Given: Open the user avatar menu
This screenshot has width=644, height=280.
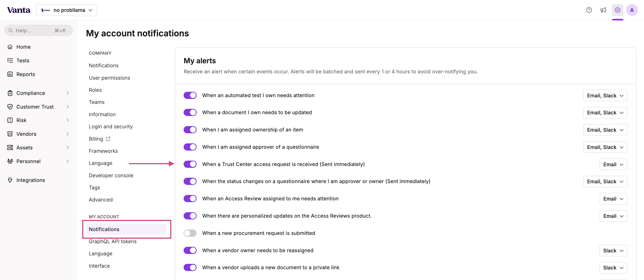Looking at the screenshot, I should 632,10.
